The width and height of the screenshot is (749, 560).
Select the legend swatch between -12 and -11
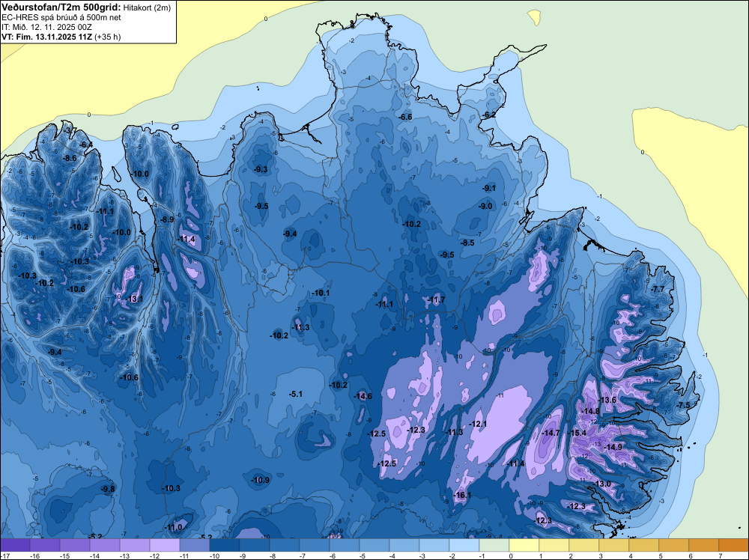coord(165,545)
